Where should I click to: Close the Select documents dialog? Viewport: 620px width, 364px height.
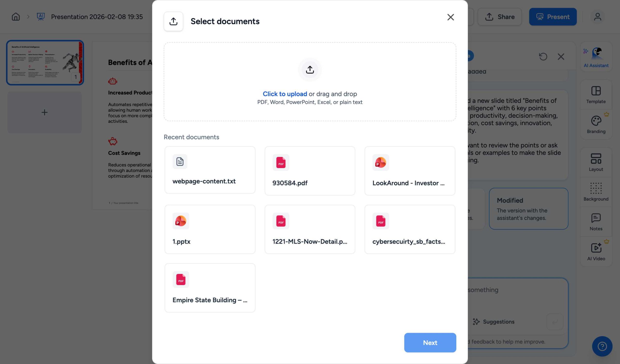click(450, 17)
